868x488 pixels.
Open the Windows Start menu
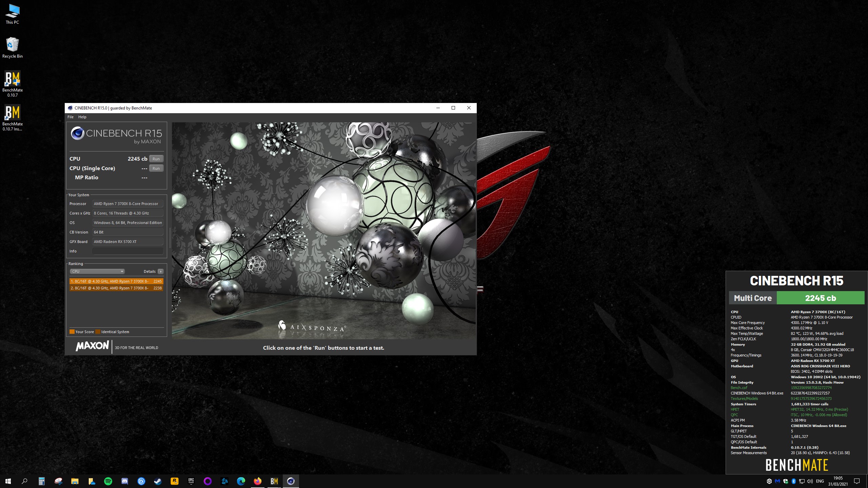point(8,481)
